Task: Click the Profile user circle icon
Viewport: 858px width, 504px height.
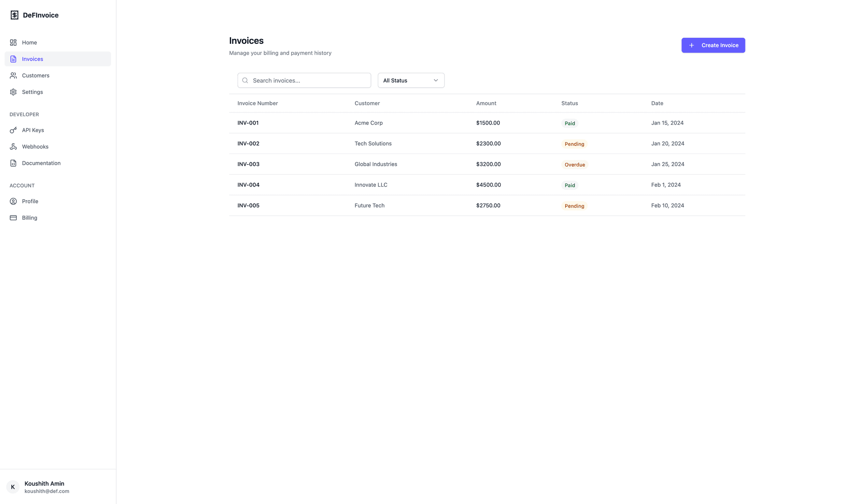Action: click(x=13, y=201)
